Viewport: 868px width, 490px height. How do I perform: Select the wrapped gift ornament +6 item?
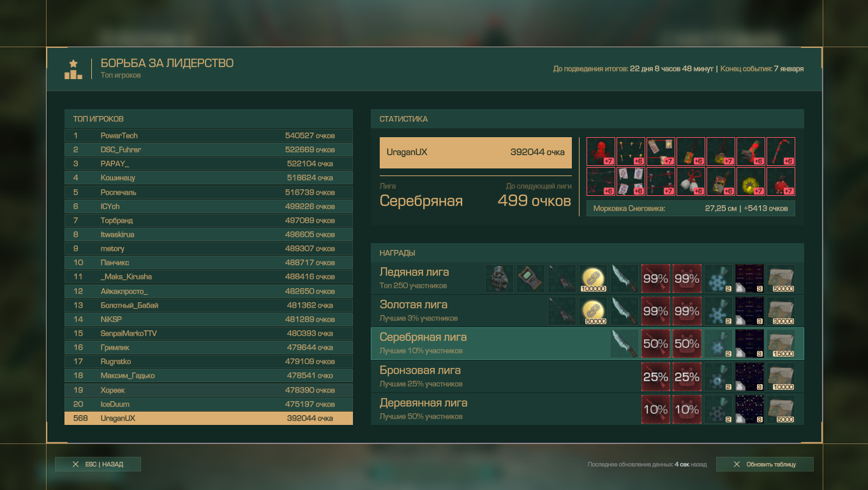point(691,152)
